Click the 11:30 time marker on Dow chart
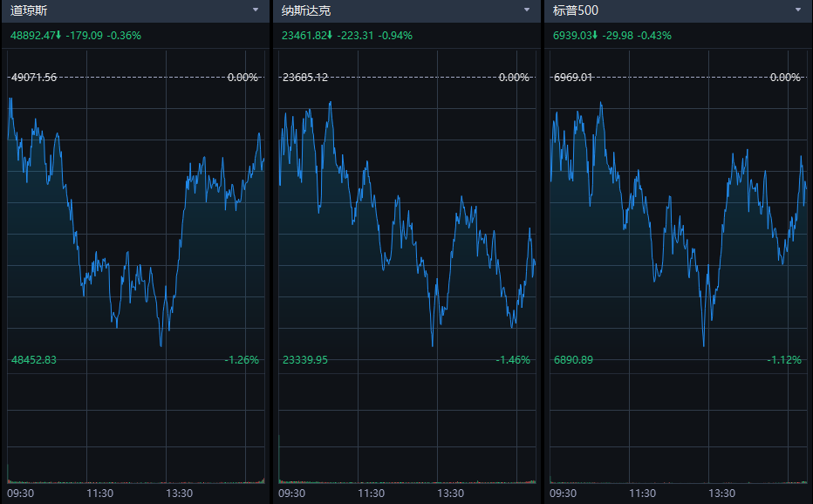 100,494
